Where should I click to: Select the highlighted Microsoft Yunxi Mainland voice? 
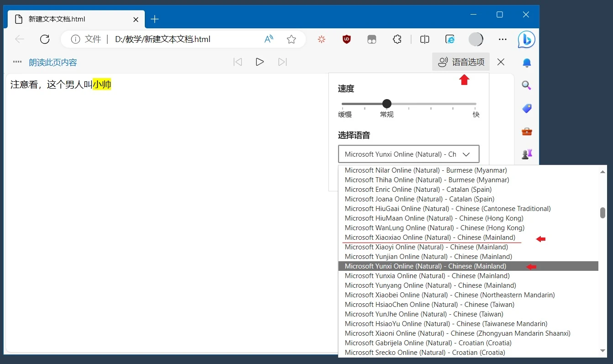pos(468,266)
